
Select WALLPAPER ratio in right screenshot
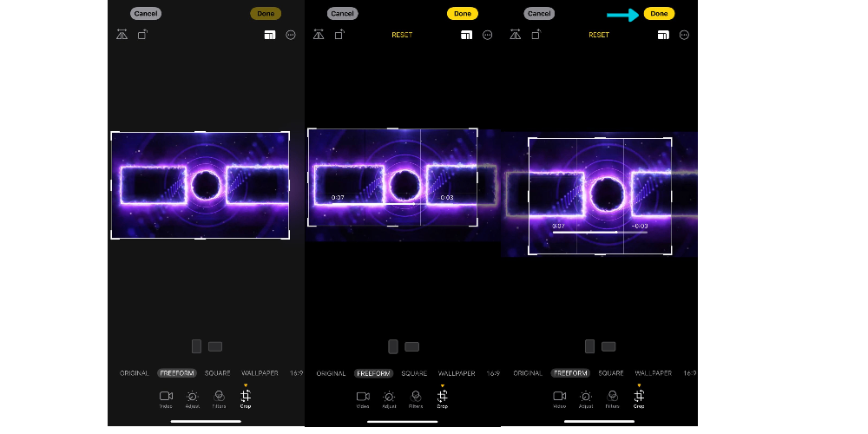(654, 373)
